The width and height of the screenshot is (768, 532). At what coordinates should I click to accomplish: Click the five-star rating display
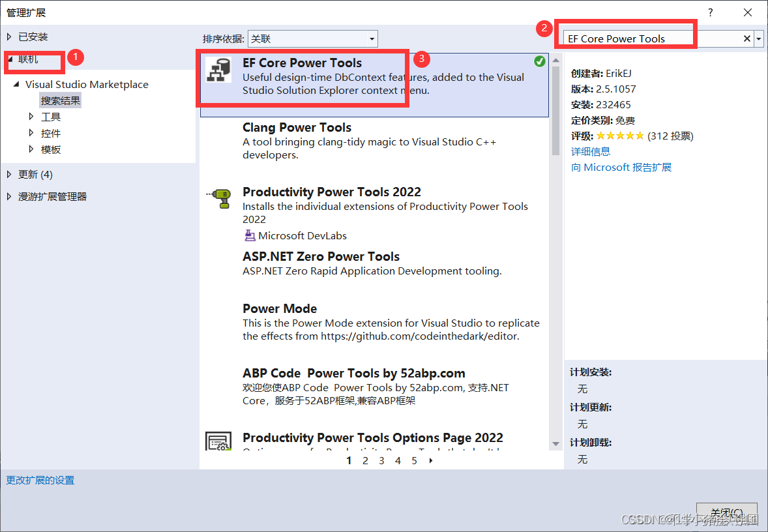[619, 136]
